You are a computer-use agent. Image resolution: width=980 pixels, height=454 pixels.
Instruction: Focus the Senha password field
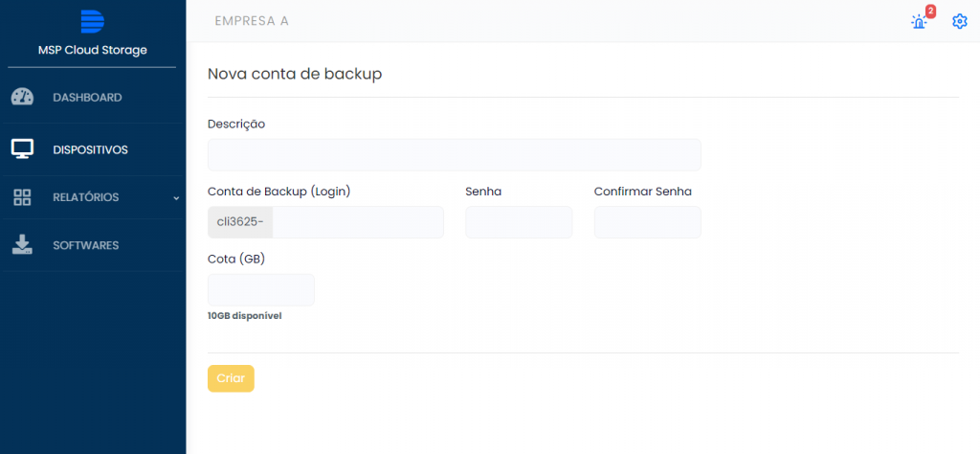click(x=518, y=222)
